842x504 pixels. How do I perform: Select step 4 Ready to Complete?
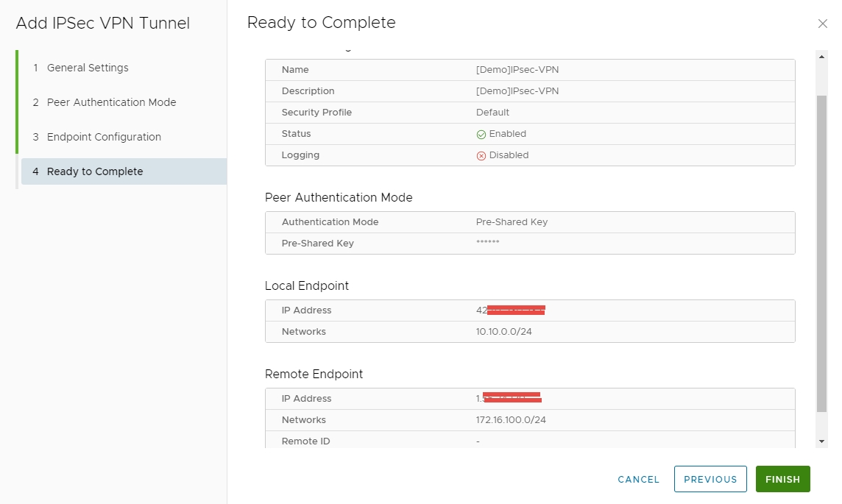95,171
